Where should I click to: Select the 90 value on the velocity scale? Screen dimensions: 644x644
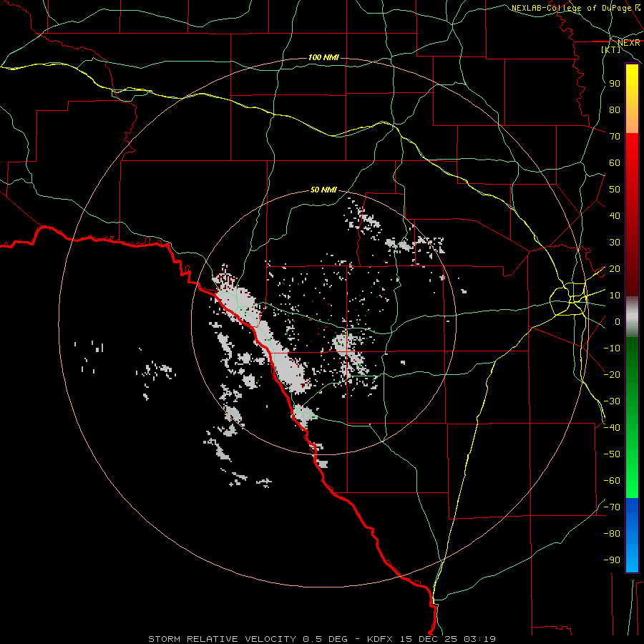point(615,84)
